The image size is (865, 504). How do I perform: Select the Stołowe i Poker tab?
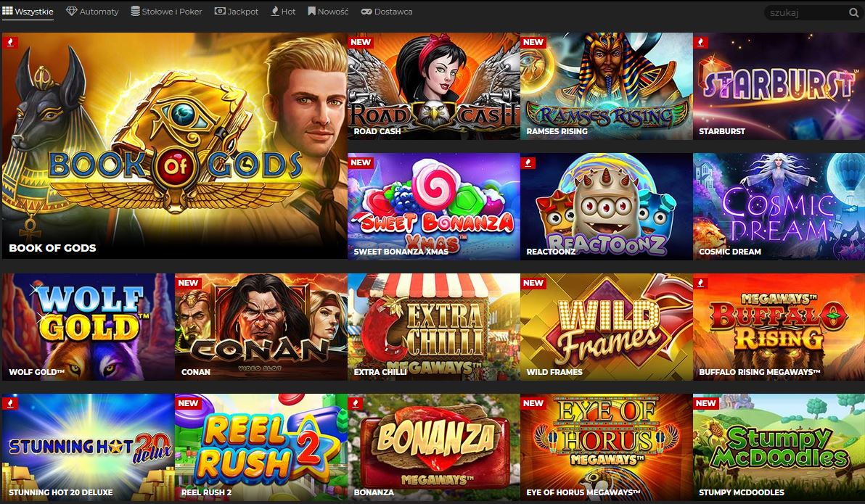(x=166, y=12)
